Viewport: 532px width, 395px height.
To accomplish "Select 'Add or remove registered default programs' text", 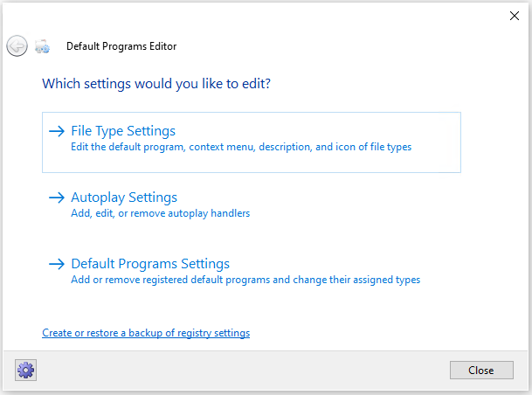I will (x=245, y=280).
